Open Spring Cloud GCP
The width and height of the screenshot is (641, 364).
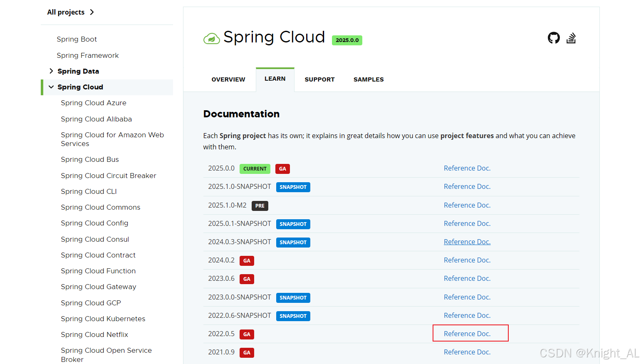(91, 303)
